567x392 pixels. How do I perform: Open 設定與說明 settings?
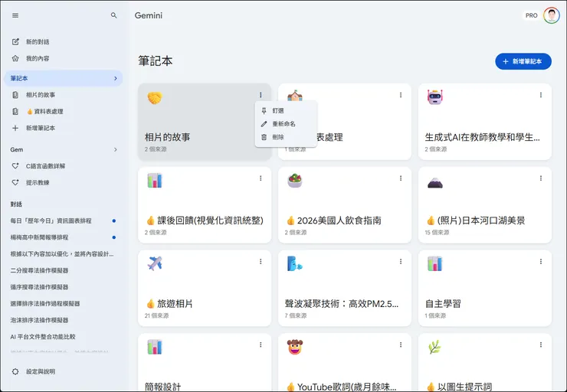coord(33,372)
